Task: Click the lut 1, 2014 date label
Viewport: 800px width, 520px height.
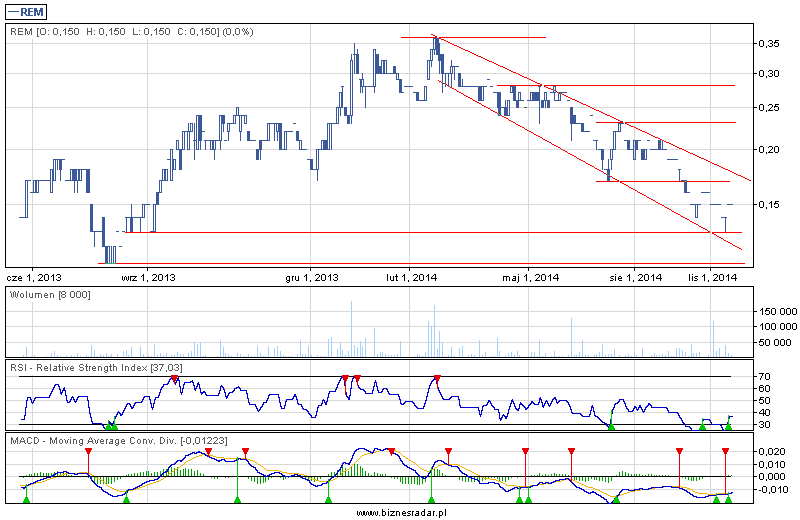Action: coord(411,278)
